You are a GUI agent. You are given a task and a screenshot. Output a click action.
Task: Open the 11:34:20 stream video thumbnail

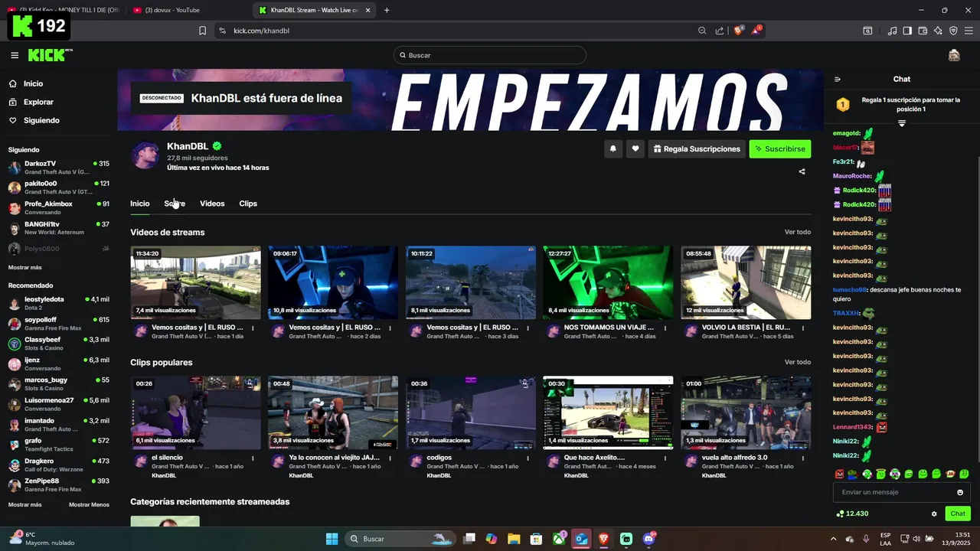195,282
